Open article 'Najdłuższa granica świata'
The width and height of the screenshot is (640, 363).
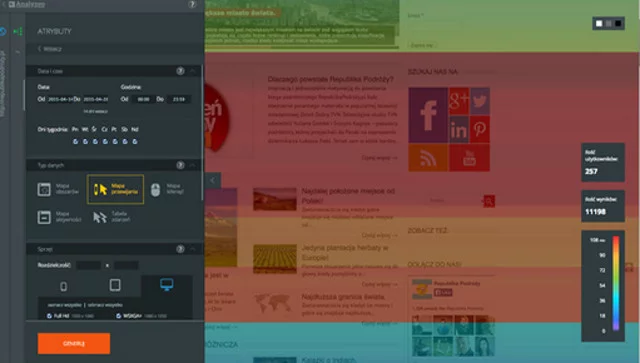[343, 296]
